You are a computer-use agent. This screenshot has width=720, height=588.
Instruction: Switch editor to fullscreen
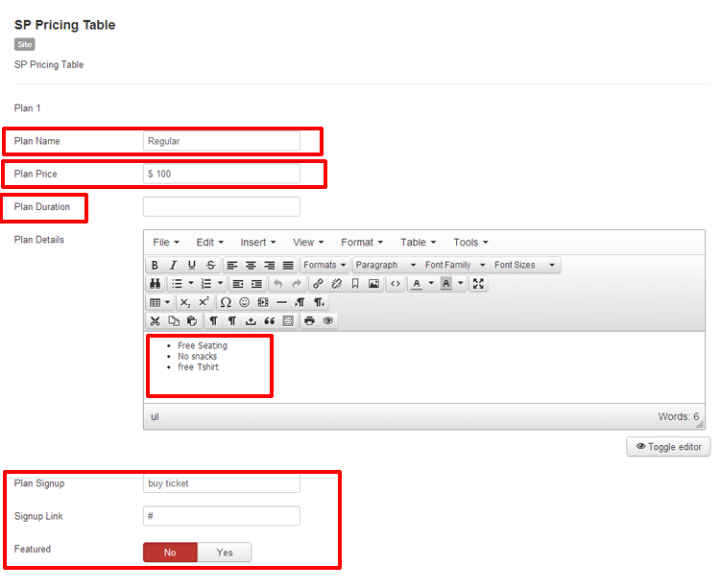coord(478,284)
